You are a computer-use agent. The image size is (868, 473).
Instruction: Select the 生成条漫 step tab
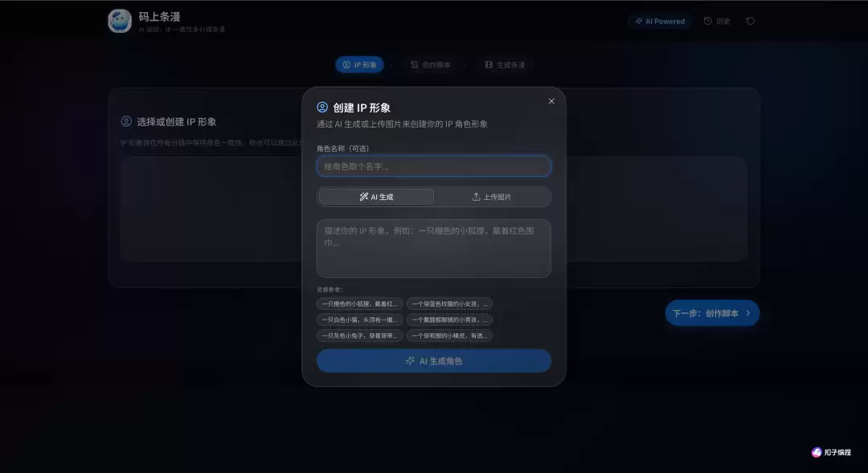point(505,65)
